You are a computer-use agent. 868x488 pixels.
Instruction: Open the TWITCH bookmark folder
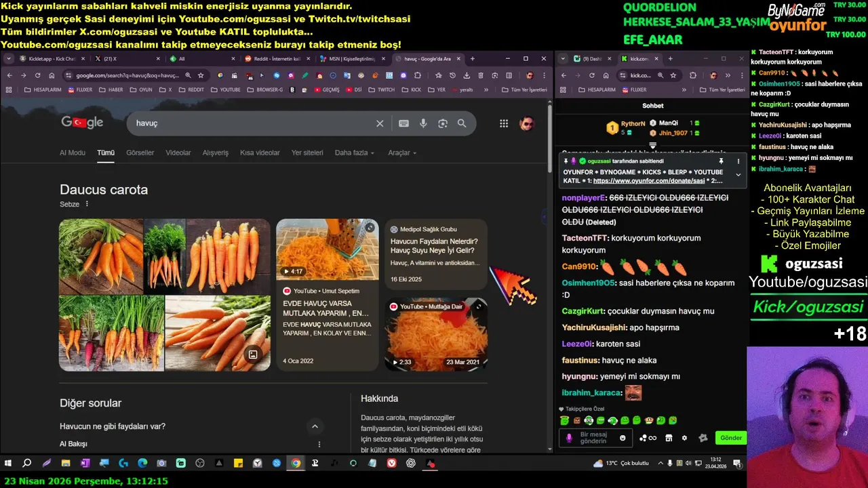(x=381, y=89)
